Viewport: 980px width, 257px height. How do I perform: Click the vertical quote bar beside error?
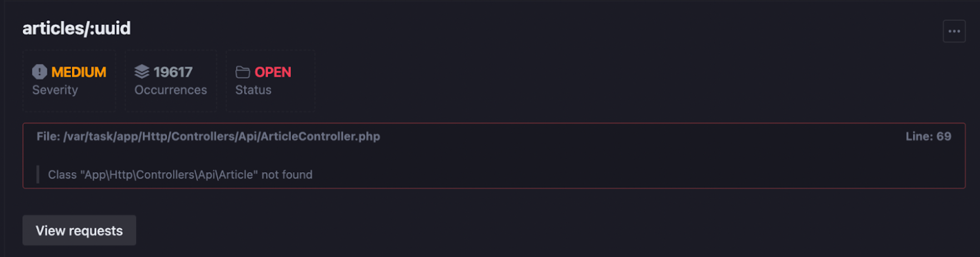pos(38,174)
